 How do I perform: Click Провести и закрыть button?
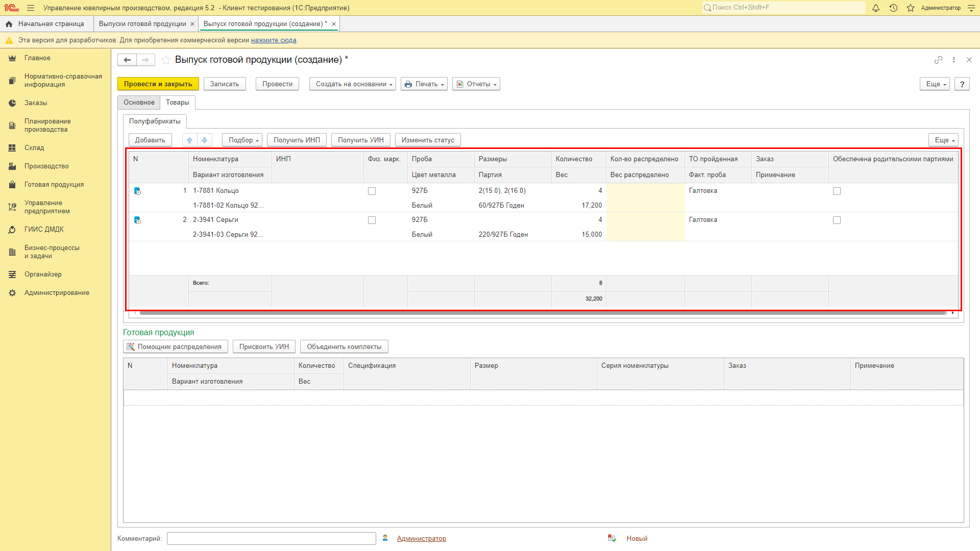point(158,84)
